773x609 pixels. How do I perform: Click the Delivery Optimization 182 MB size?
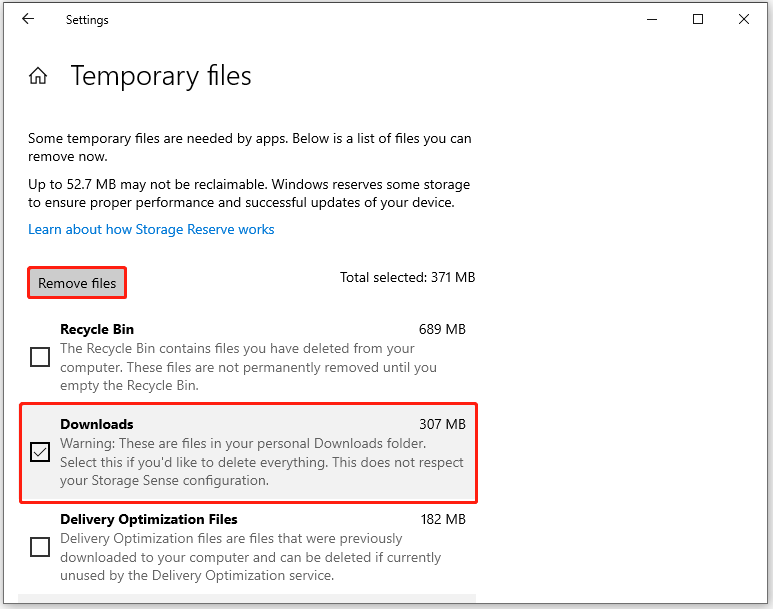[x=442, y=519]
